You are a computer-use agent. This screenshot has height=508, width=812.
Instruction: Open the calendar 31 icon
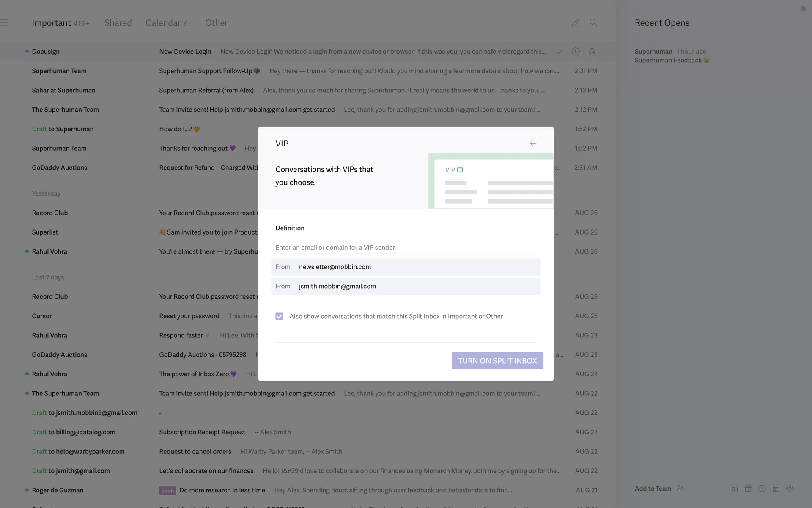click(x=776, y=489)
